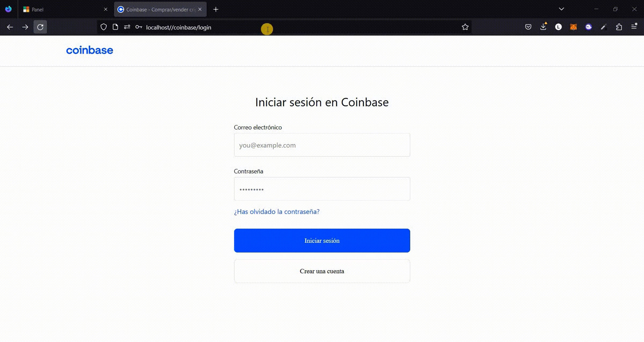The width and height of the screenshot is (644, 342).
Task: Open the purple round extension icon
Action: pos(589,27)
